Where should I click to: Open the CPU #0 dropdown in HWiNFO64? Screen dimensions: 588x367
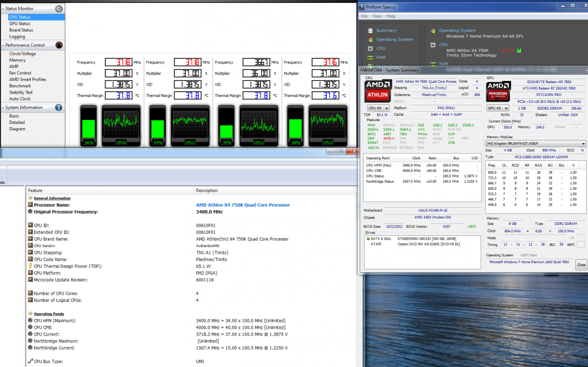point(378,108)
